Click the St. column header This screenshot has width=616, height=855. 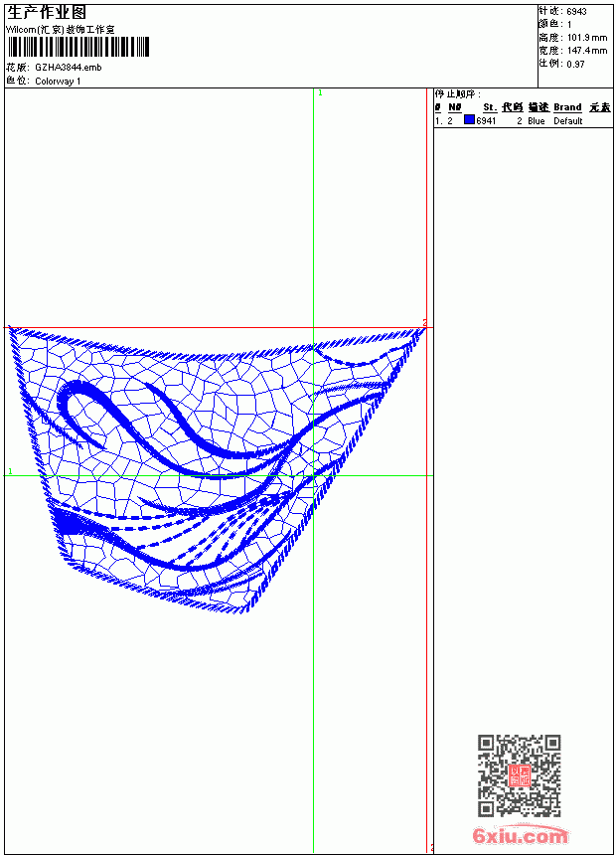[490, 107]
